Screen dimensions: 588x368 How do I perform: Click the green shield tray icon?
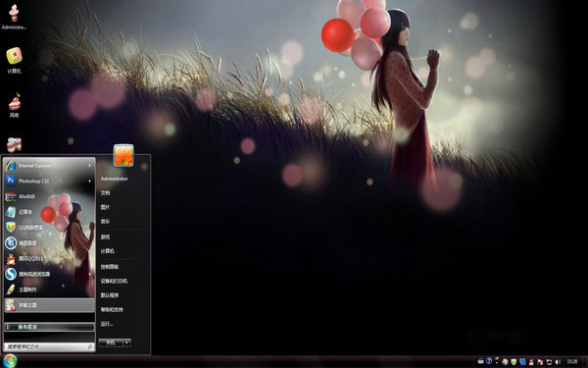514,361
